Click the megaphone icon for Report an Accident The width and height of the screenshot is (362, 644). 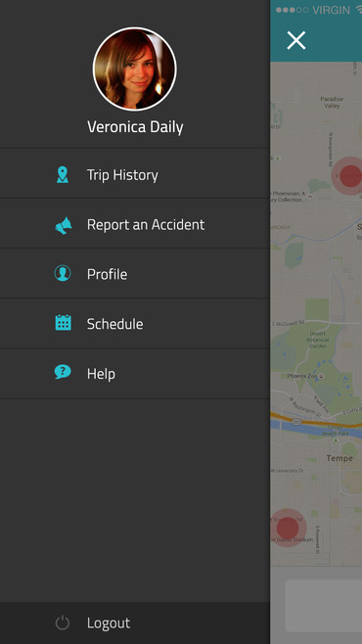(64, 225)
